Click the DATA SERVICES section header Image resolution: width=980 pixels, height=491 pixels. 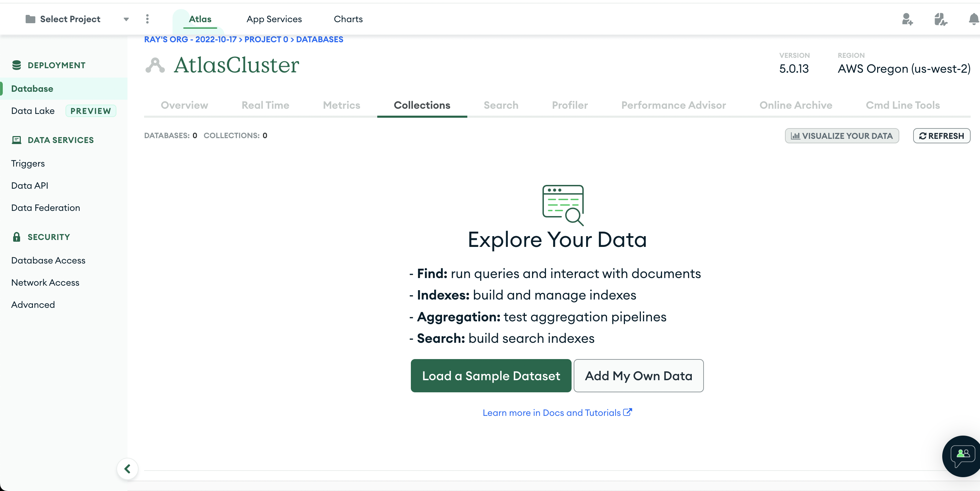pyautogui.click(x=61, y=140)
